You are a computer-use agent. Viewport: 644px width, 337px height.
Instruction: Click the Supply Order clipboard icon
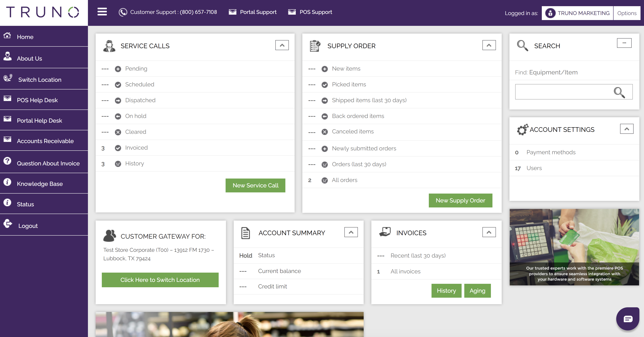coord(315,46)
